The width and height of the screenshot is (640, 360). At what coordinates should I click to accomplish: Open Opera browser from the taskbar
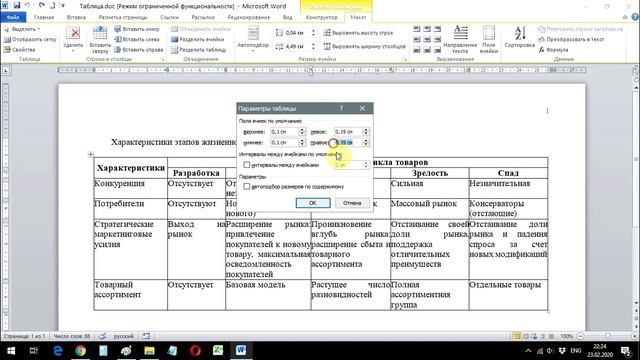tap(195, 351)
